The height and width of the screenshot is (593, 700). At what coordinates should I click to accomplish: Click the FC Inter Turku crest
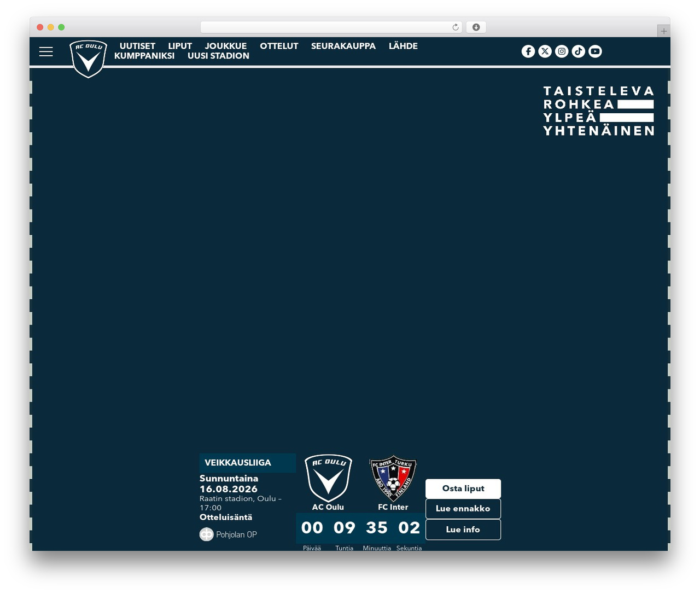tap(393, 479)
